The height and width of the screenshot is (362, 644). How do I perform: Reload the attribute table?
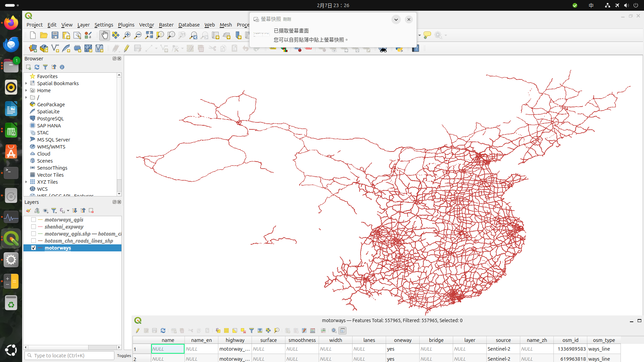[x=163, y=330]
